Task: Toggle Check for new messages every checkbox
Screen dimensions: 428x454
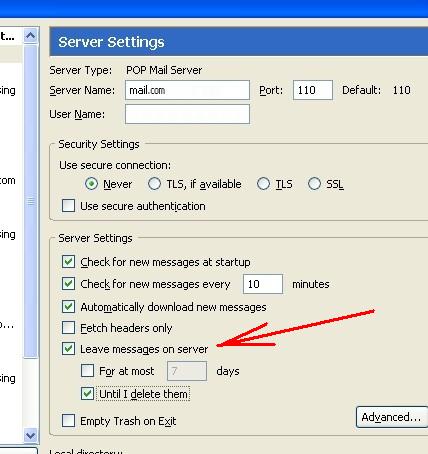Action: click(68, 284)
